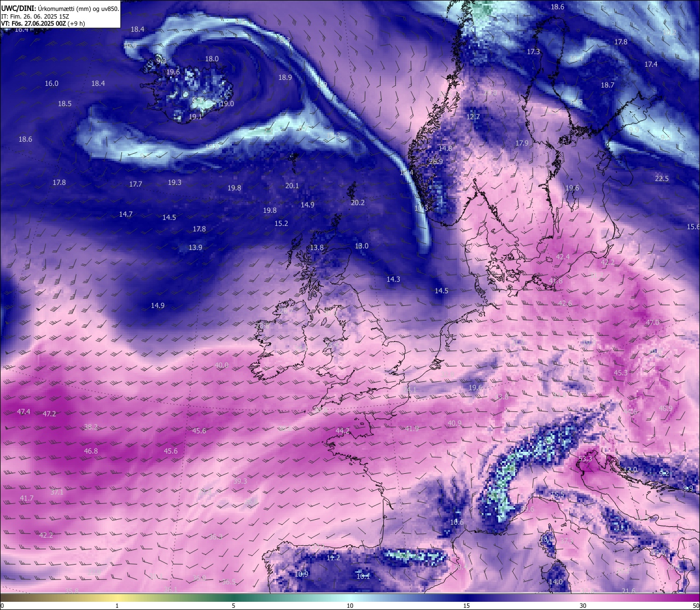
Task: Click the 15.2 value label
Action: point(281,224)
